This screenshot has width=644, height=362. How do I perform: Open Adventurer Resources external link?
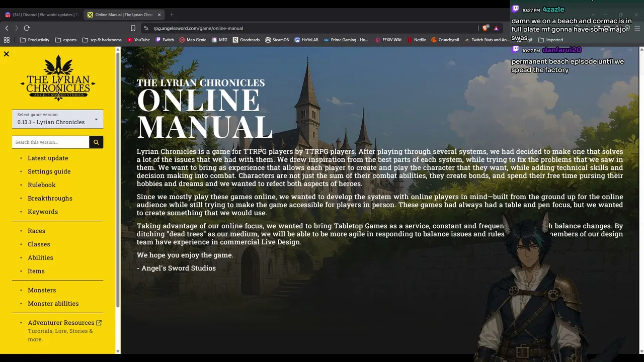[x=64, y=323]
